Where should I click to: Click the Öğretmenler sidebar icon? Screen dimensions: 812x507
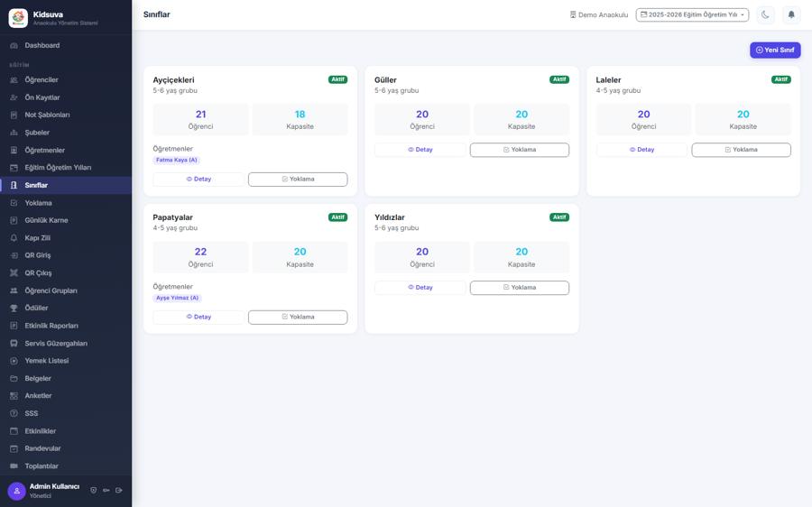coord(14,150)
